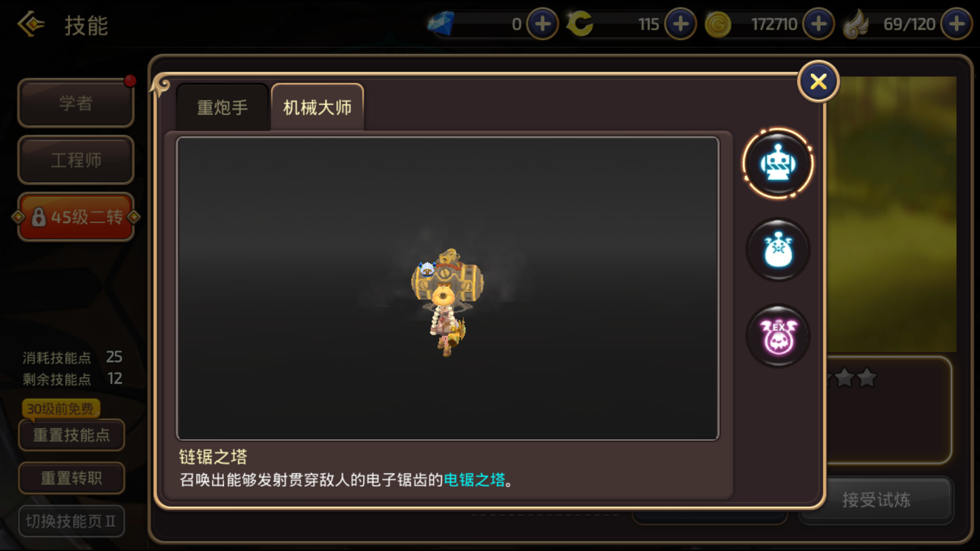Click the gold coin currency icon

point(718,24)
